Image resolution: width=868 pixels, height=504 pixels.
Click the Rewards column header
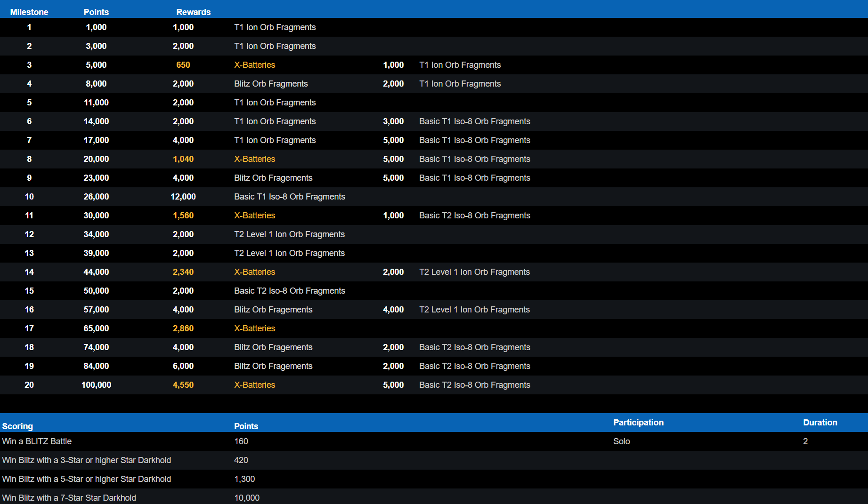click(x=194, y=12)
